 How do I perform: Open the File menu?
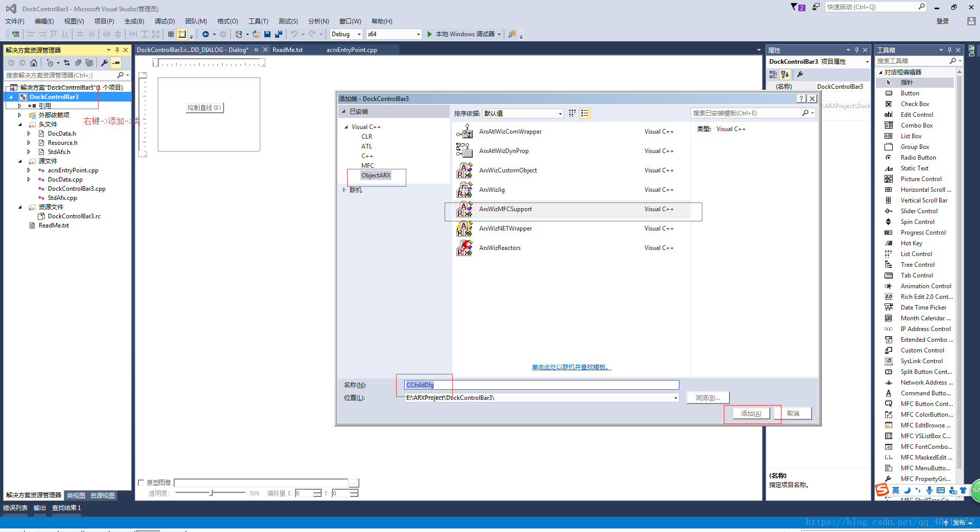tap(15, 21)
